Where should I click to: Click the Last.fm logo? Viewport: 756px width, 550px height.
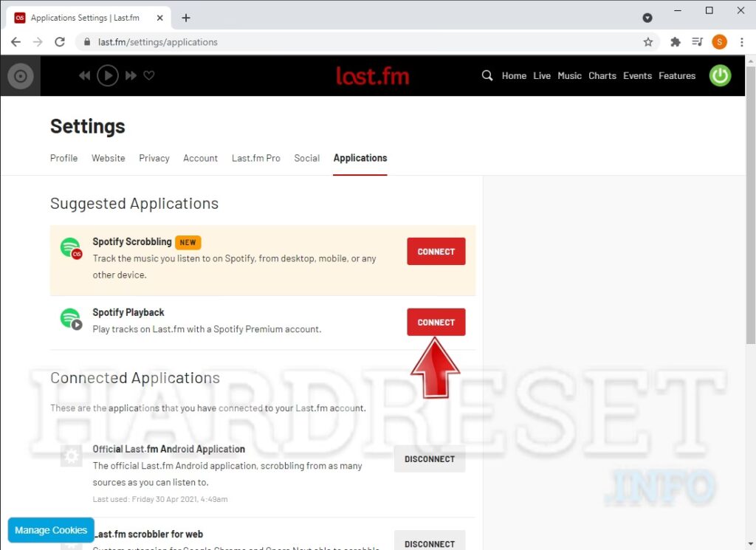(372, 75)
